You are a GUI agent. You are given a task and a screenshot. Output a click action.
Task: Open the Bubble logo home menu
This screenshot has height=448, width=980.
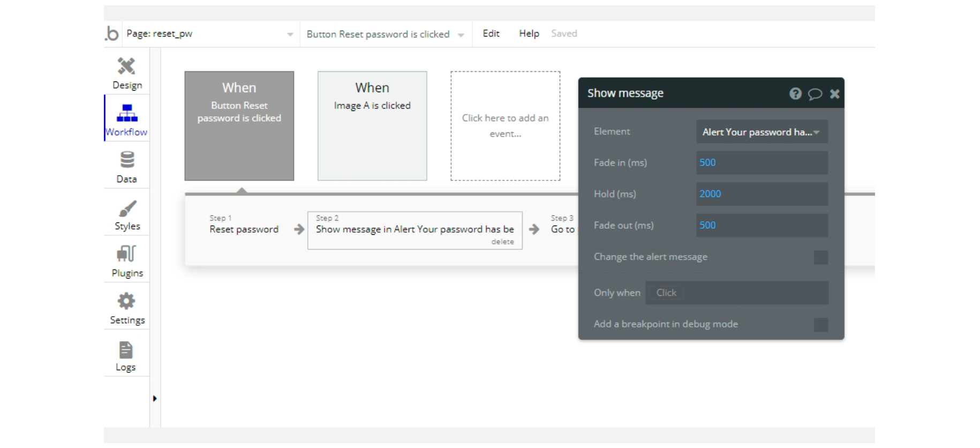pyautogui.click(x=112, y=34)
